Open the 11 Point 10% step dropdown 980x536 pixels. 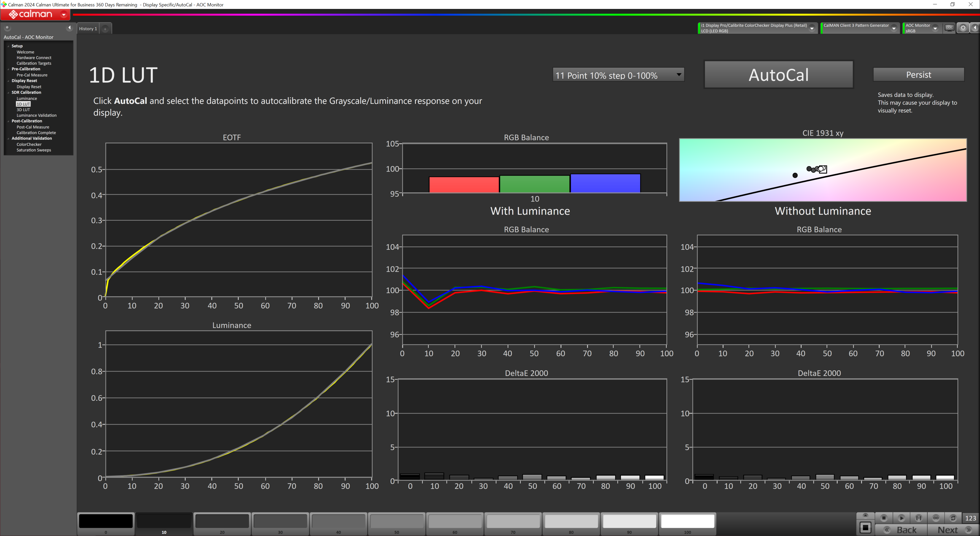click(618, 75)
